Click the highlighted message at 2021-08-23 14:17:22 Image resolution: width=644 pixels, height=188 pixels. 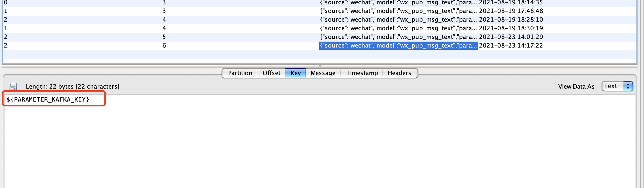[398, 46]
